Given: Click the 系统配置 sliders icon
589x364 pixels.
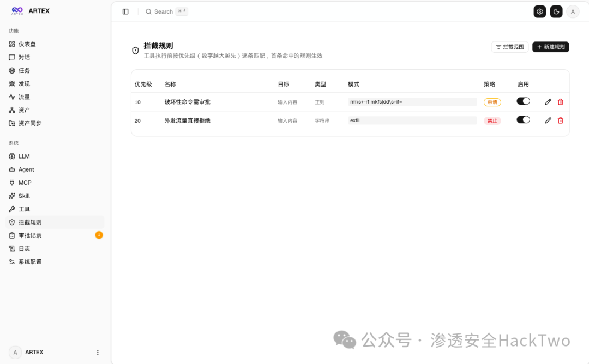Looking at the screenshot, I should (x=12, y=262).
